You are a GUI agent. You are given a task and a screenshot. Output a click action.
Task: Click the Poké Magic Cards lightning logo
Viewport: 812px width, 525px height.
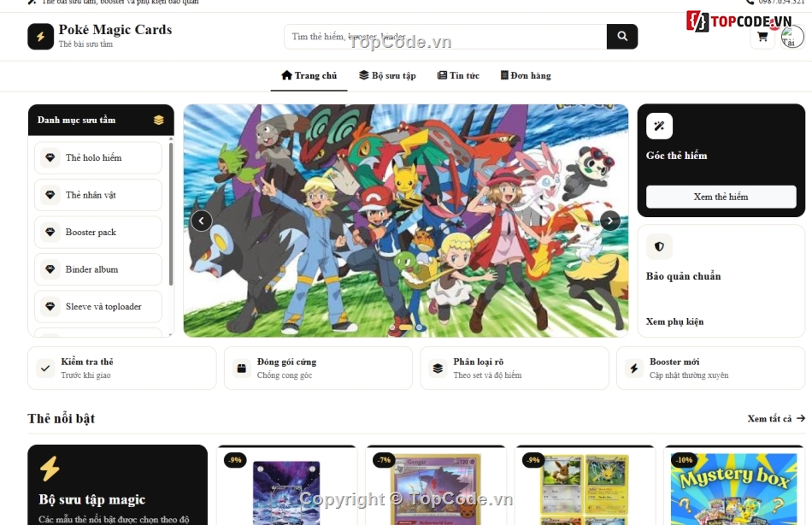40,36
